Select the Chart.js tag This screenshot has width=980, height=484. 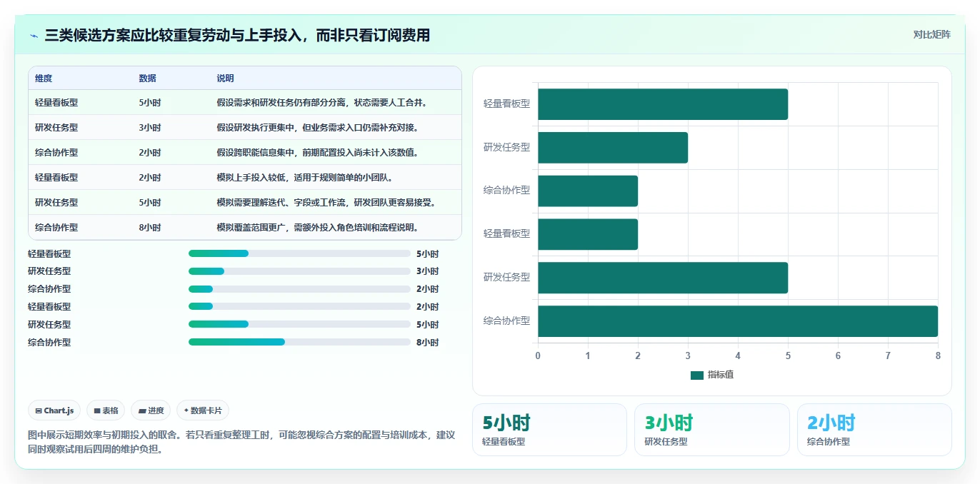[x=55, y=410]
